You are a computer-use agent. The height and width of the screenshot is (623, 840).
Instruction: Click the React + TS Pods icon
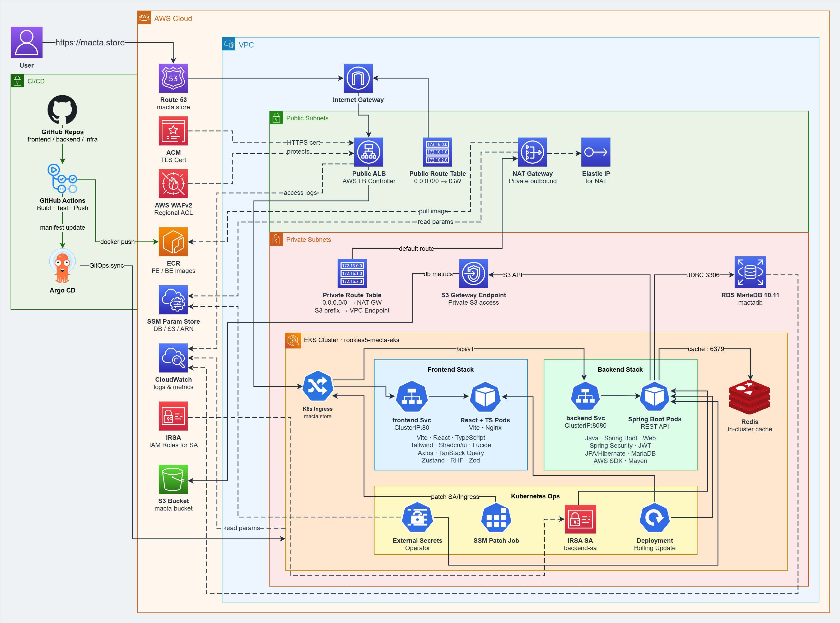[x=485, y=397]
